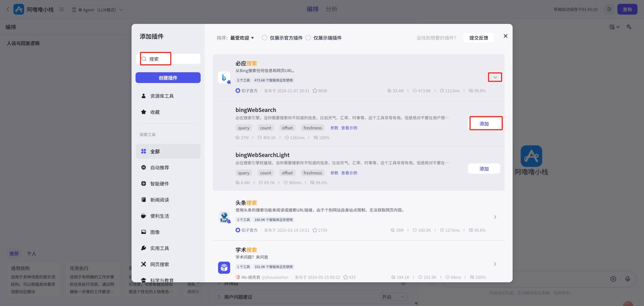Click the plus circle icon in the chat input

tap(613, 279)
